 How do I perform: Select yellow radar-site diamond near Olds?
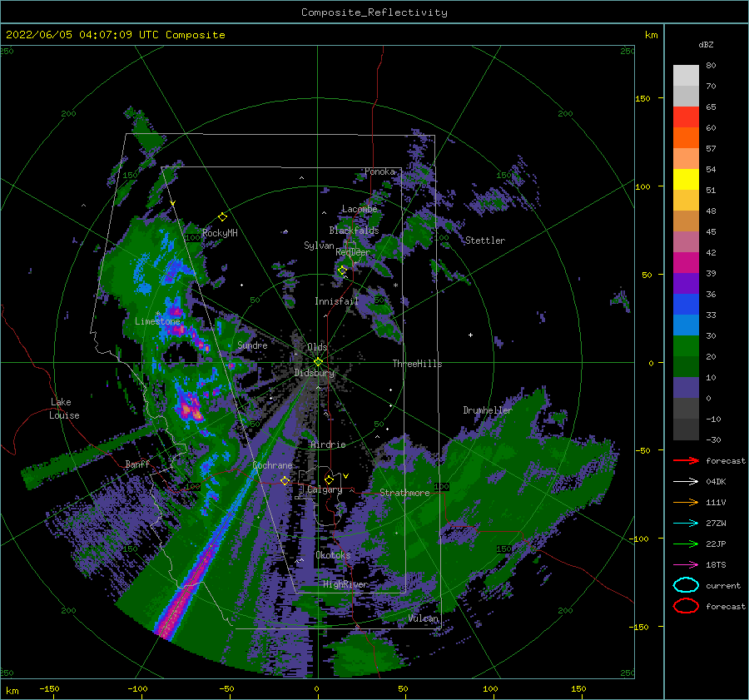coord(318,362)
